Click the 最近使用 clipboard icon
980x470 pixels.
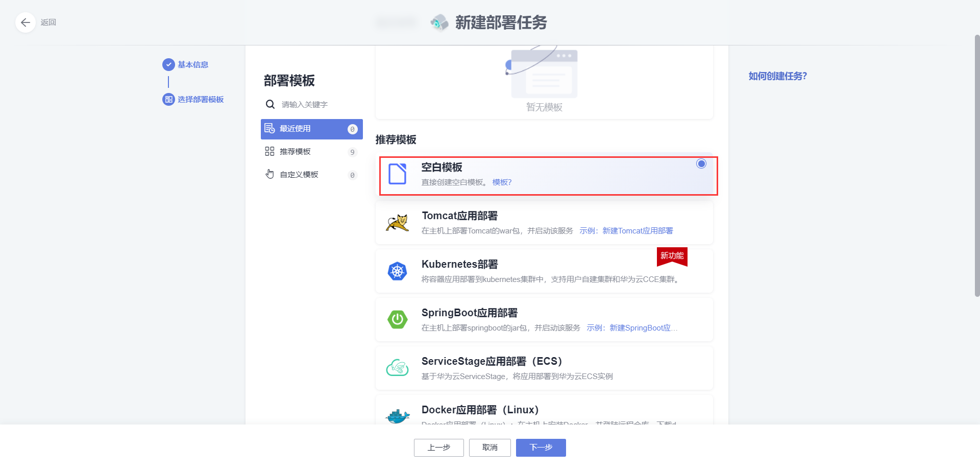tap(270, 129)
